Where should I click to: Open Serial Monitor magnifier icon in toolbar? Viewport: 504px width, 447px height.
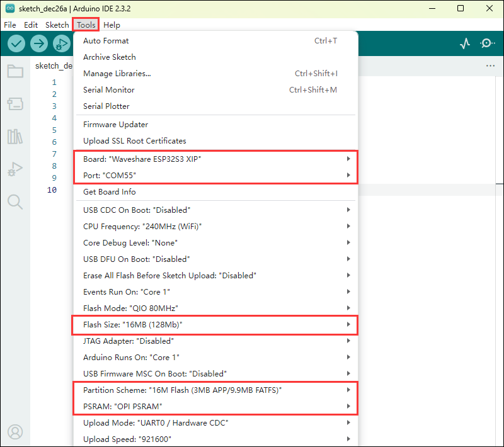pyautogui.click(x=487, y=43)
